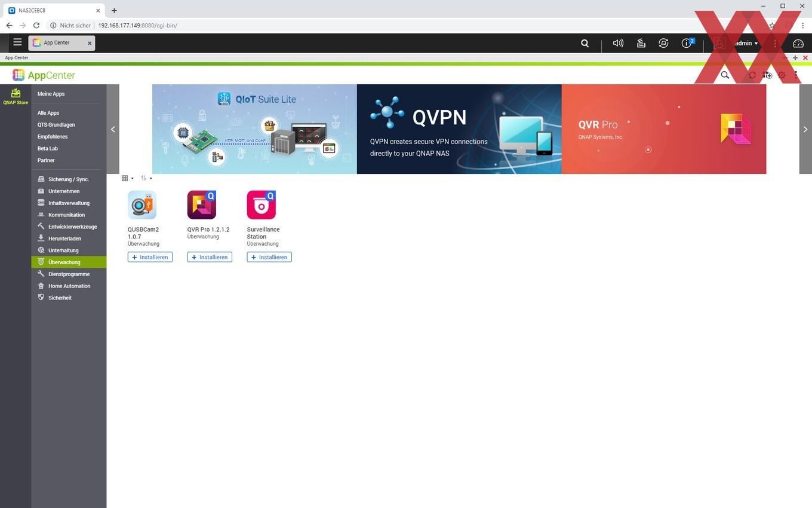Open the QTS search magnifier in top bar
Viewport: 812px width, 508px height.
pos(585,43)
